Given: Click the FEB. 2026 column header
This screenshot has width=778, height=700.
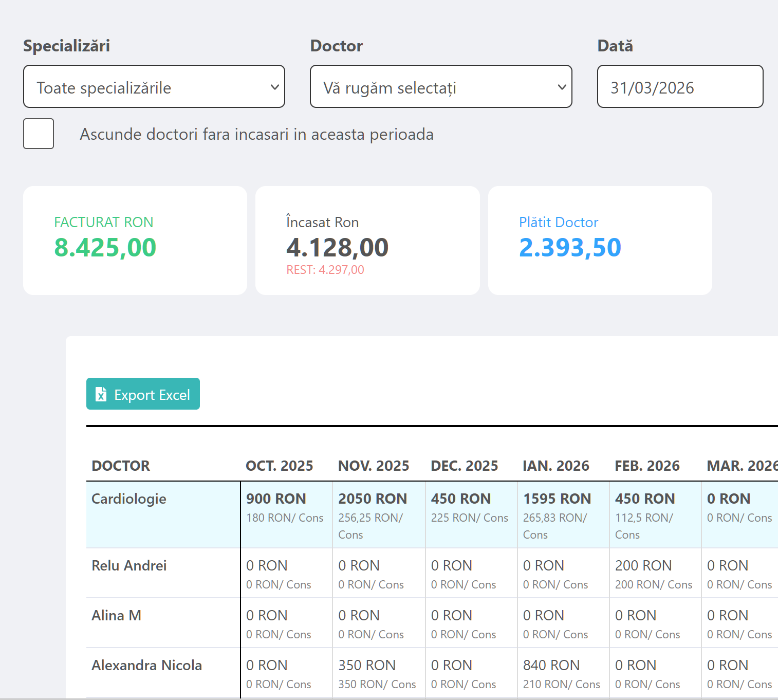Looking at the screenshot, I should point(647,466).
